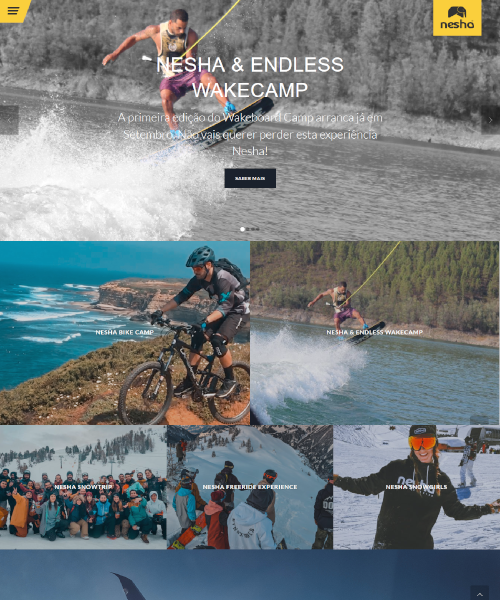Click the dark Saber Mais button

pos(250,178)
